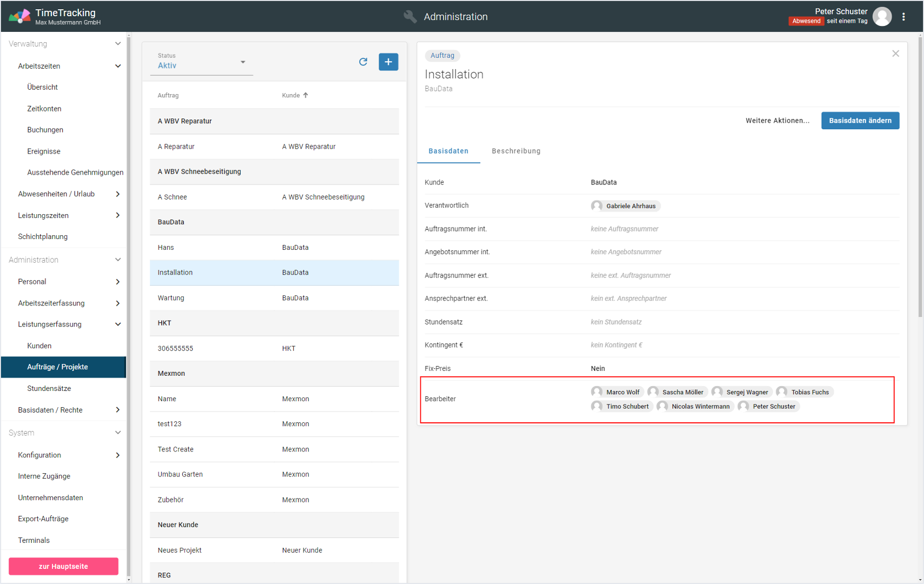Click the Marco Wolf editor chip
Screen dimensions: 924x584
616,392
